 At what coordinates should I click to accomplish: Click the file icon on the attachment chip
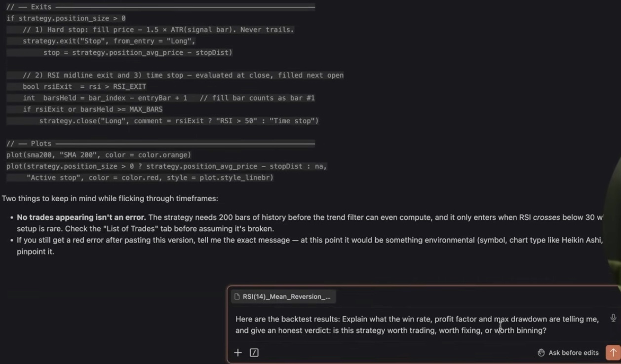[237, 296]
